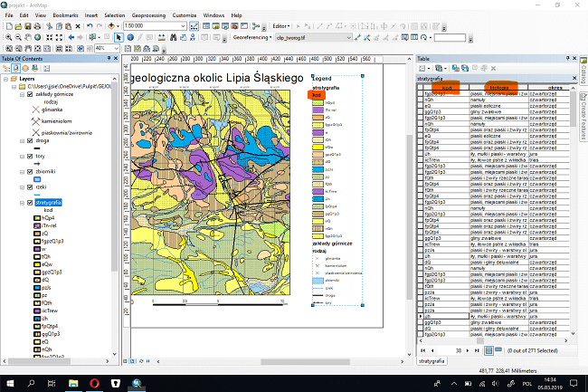The width and height of the screenshot is (588, 392).
Task: Collapse the zakłady górnicze layer node
Action: [x=22, y=94]
